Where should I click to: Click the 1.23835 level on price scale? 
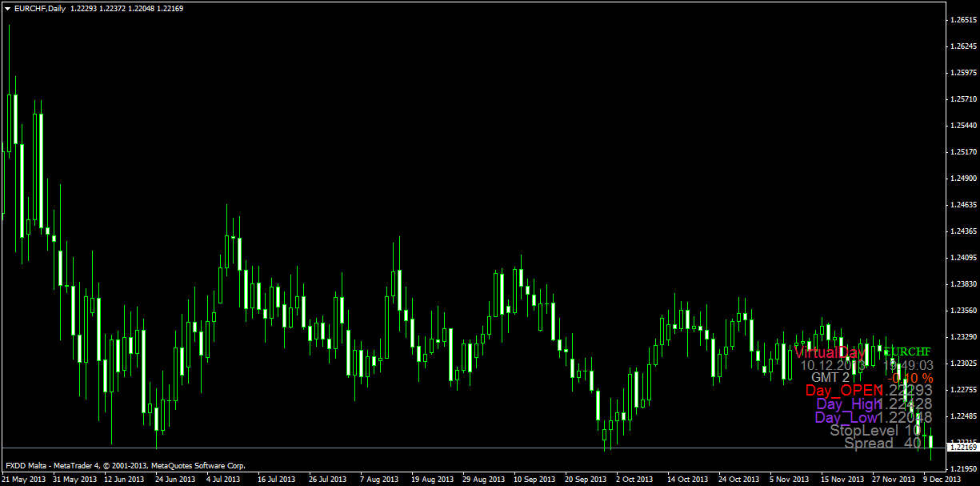point(963,284)
